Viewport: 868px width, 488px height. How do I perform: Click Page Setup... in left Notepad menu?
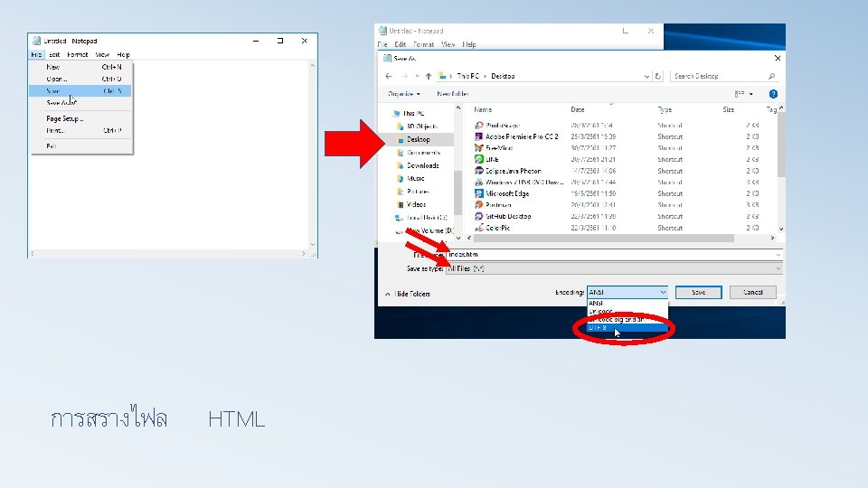(80, 118)
